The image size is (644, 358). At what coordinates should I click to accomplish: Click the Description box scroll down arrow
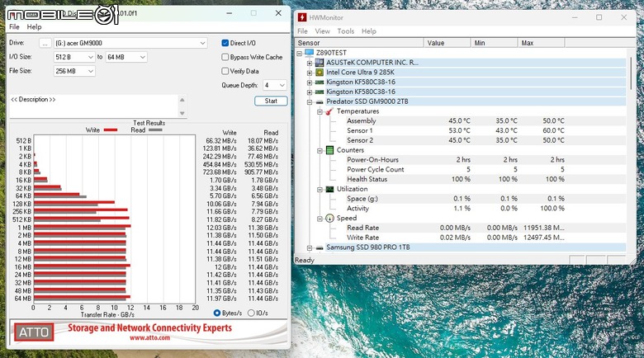coord(182,113)
